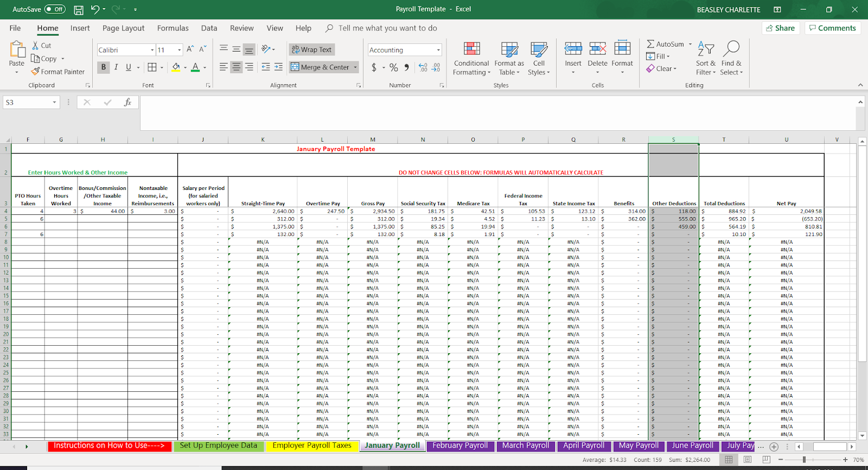Select column header S

(674, 139)
